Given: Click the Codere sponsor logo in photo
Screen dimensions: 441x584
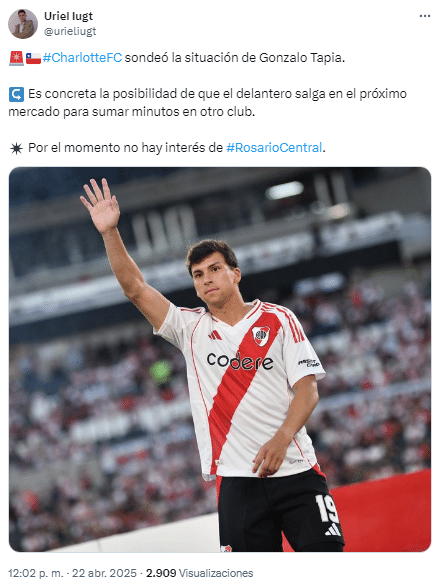Looking at the screenshot, I should tap(240, 361).
